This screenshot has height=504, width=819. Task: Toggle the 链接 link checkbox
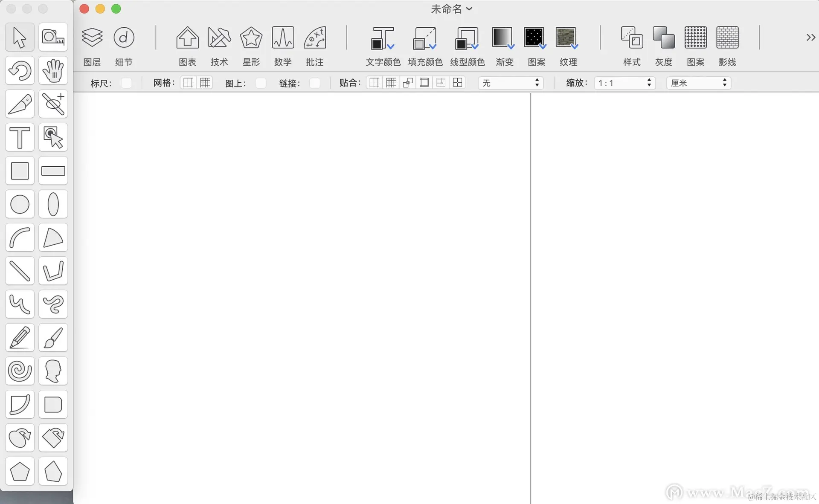pyautogui.click(x=315, y=83)
